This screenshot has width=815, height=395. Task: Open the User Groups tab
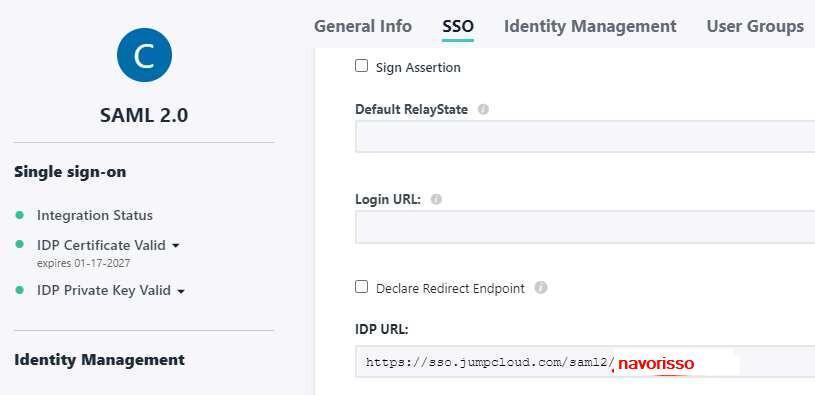pos(755,26)
